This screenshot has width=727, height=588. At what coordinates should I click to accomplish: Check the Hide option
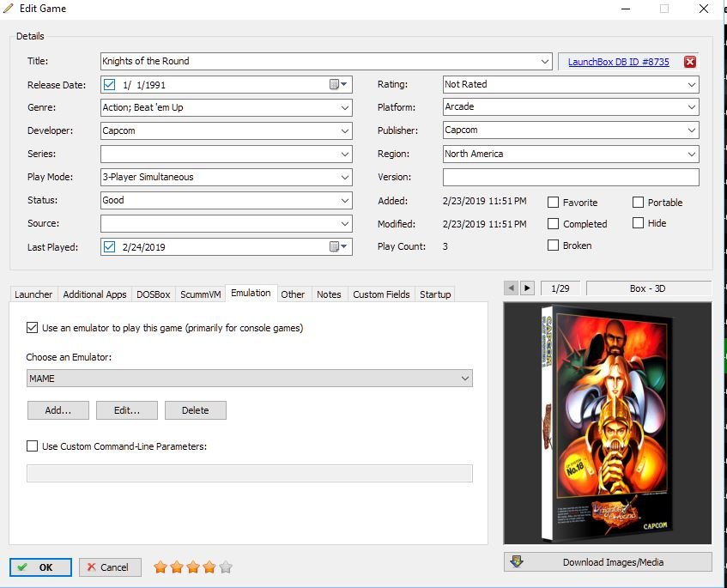tap(638, 223)
